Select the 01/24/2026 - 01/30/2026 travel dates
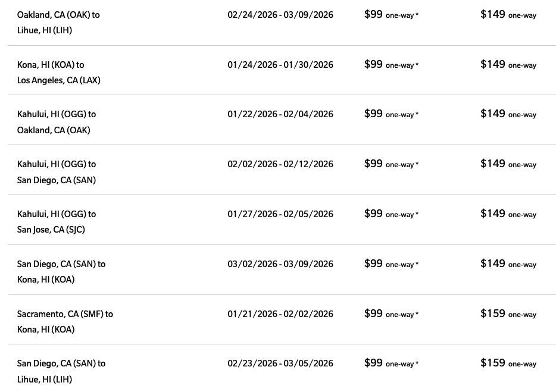This screenshot has width=556, height=392. click(x=280, y=64)
